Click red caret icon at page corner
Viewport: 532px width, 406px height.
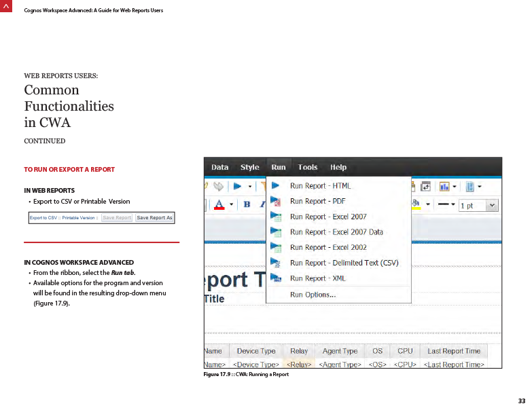6,5
